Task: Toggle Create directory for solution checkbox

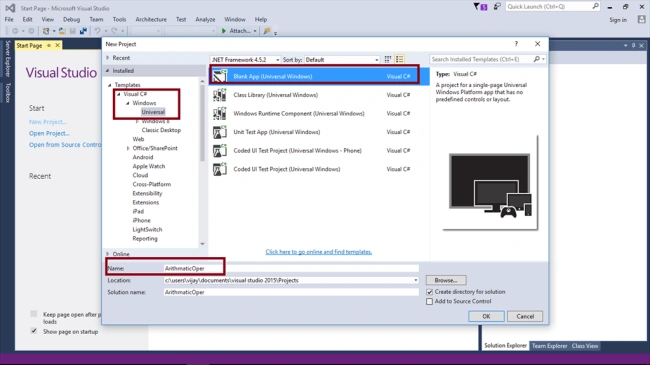Action: (x=429, y=292)
